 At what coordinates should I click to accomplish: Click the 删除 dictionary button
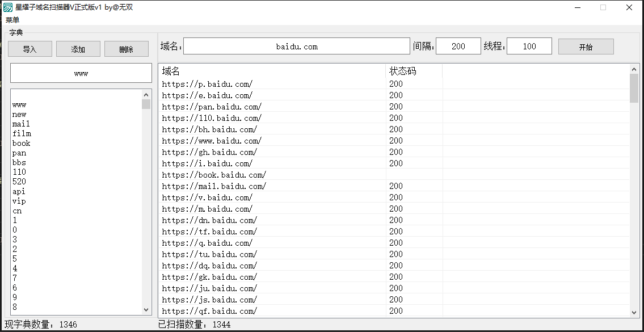click(x=126, y=49)
